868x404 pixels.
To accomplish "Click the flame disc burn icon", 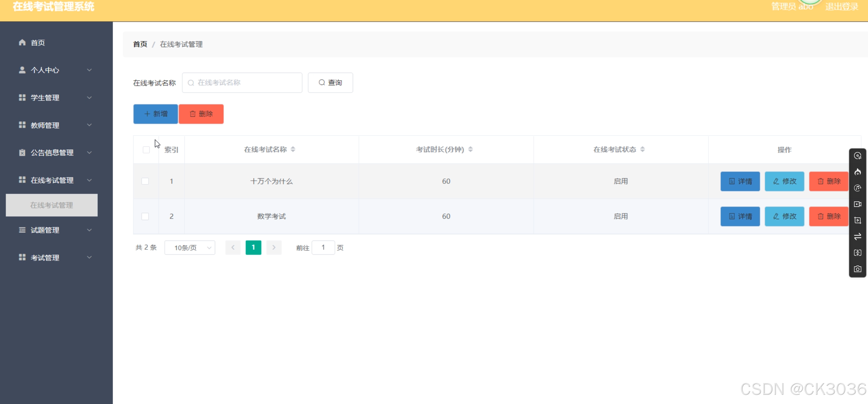I will 857,172.
